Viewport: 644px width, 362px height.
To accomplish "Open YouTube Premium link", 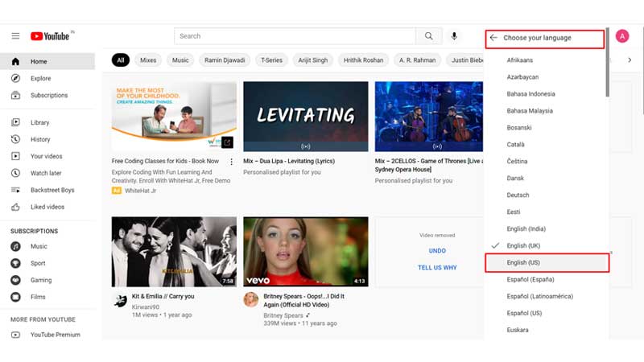I will point(47,335).
